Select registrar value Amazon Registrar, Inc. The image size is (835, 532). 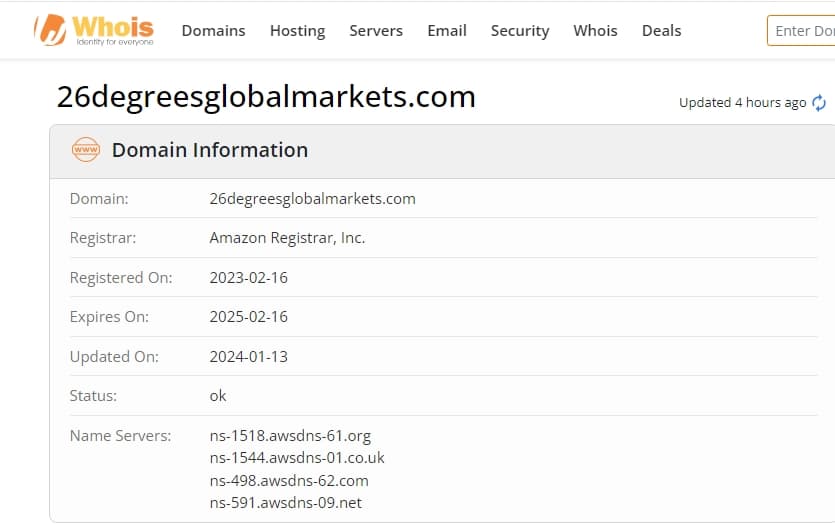[287, 238]
